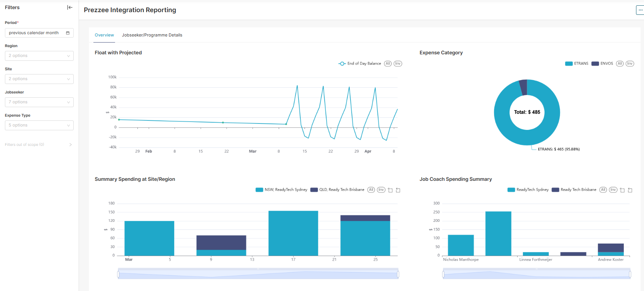This screenshot has width=644, height=291.
Task: Reset zoom on Summary Spending chart
Action: pos(398,190)
